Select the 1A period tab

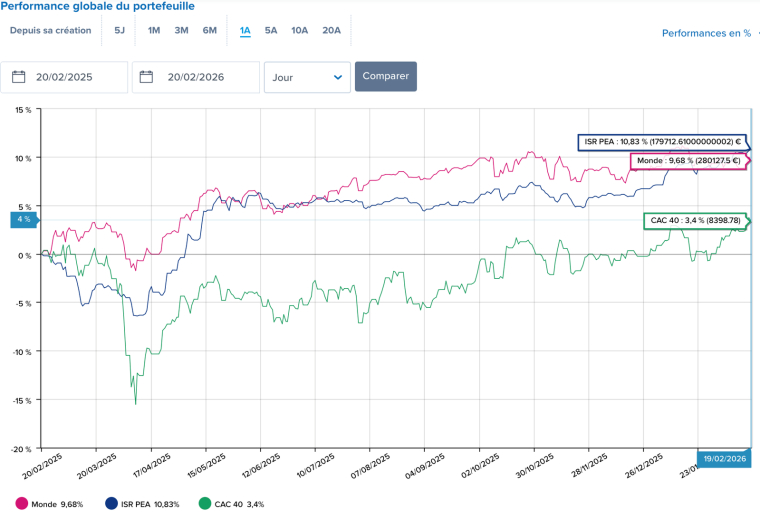[245, 30]
